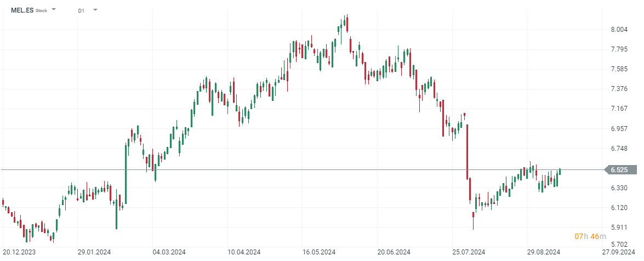Click the 16.05.2024 date marker

coord(318,252)
